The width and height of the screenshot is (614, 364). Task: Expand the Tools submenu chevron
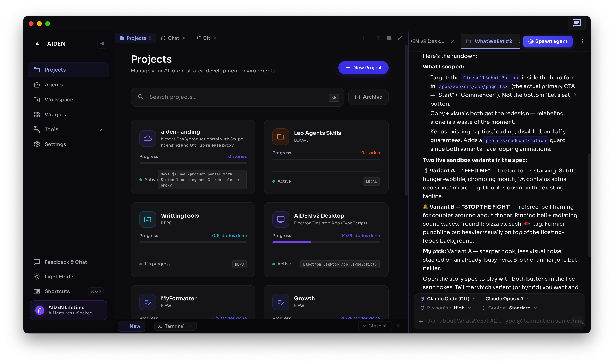click(x=100, y=129)
